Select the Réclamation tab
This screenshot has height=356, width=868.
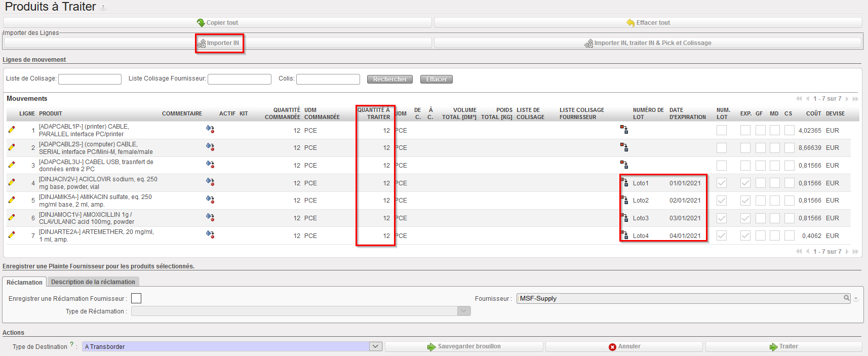point(24,282)
